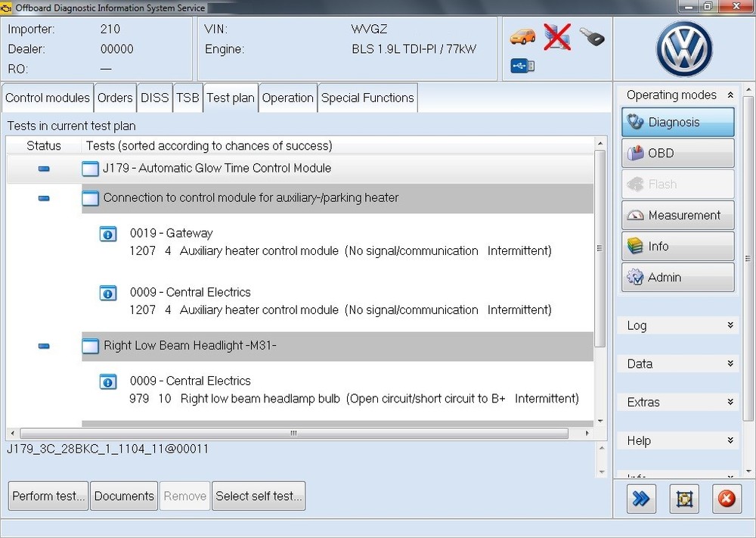Image resolution: width=756 pixels, height=538 pixels.
Task: Switch to the DISS tab
Action: 155,98
